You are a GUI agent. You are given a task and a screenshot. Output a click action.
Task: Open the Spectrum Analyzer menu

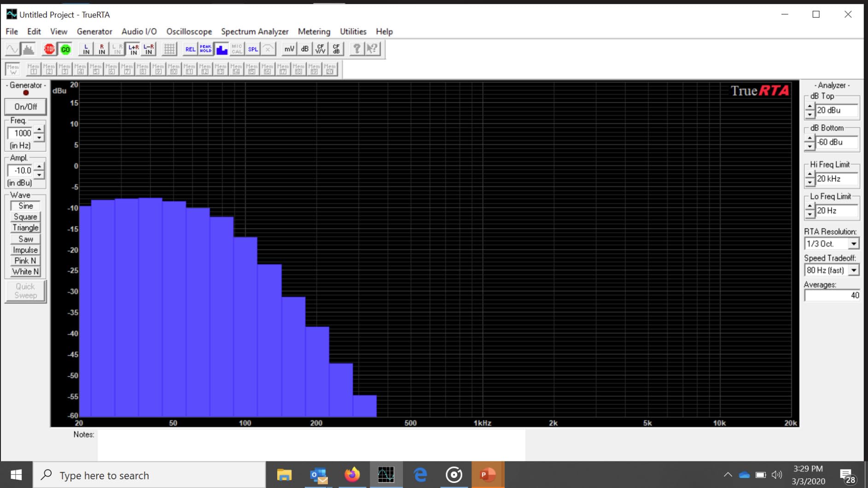(x=255, y=31)
